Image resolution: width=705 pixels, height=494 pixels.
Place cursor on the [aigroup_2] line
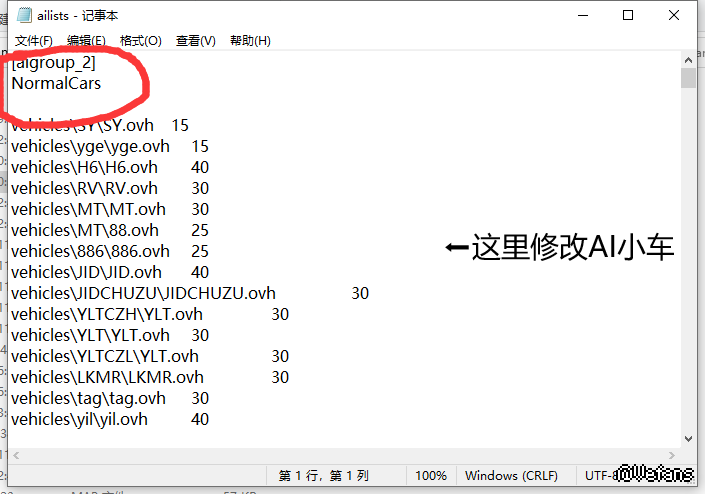(54, 63)
